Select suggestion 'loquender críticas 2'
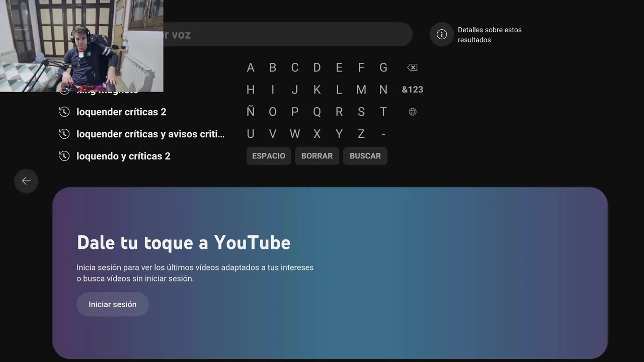644x362 pixels. tap(121, 112)
